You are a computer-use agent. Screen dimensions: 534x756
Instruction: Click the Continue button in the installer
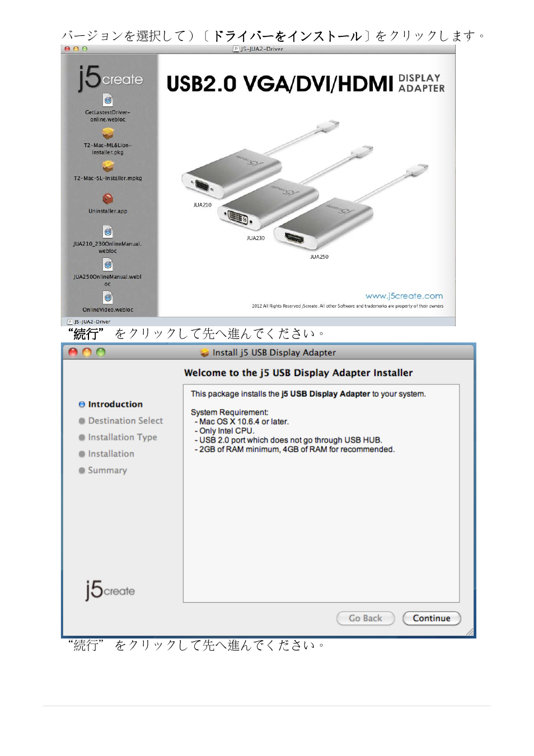click(x=431, y=618)
